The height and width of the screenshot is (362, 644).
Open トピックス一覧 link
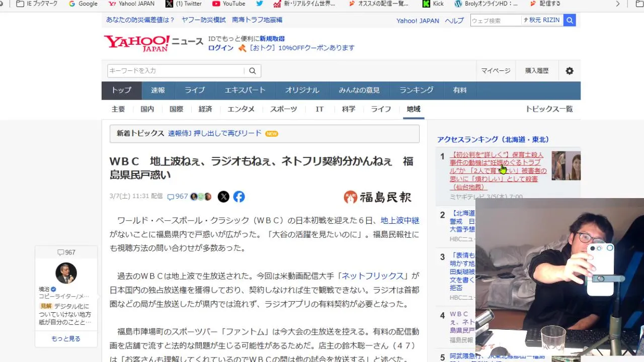(549, 109)
